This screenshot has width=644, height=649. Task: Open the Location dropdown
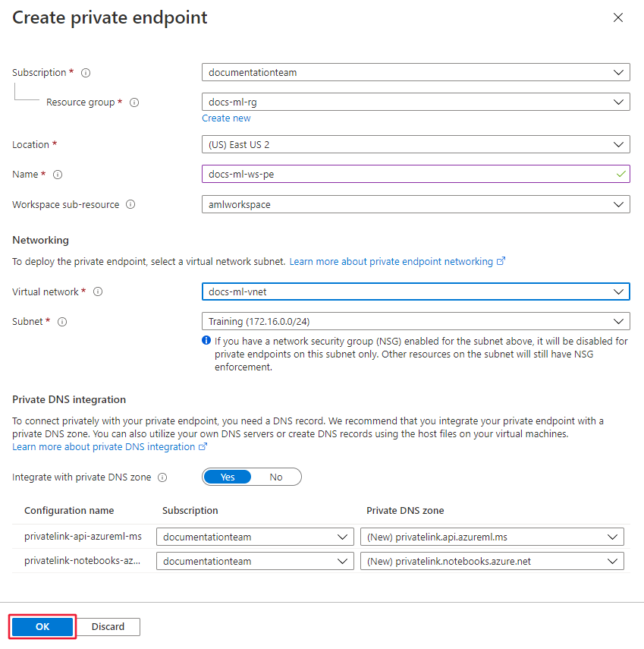coord(416,144)
